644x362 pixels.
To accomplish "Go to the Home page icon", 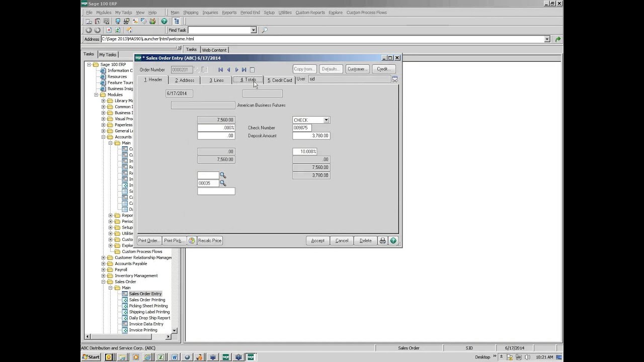I will point(129,30).
